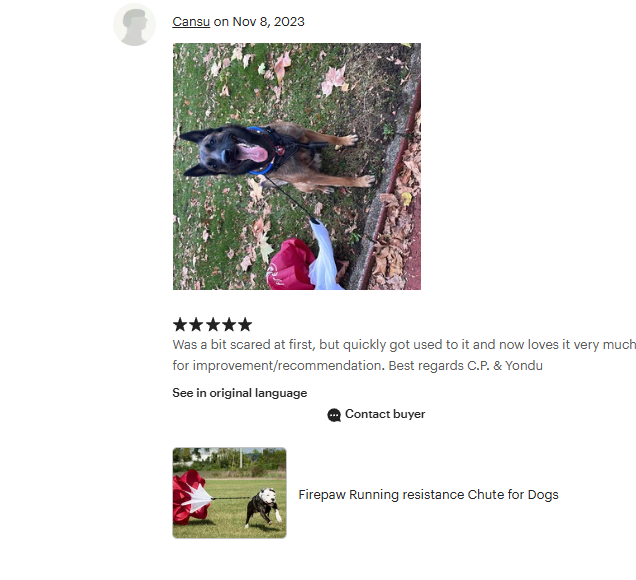Click the review date Nov 8, 2023

[x=269, y=21]
